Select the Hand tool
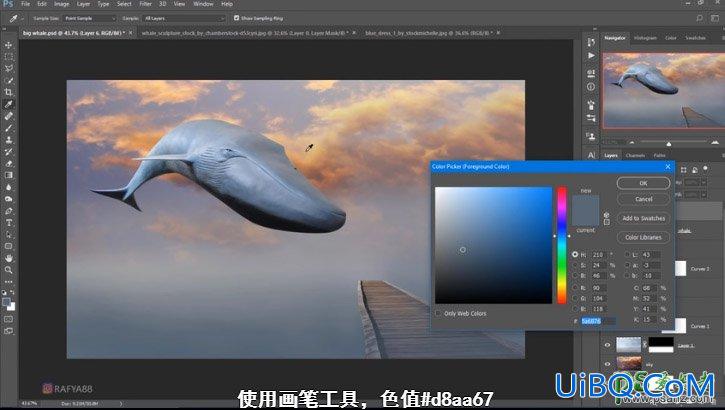Screen dimensions: 725x410 (x=8, y=258)
